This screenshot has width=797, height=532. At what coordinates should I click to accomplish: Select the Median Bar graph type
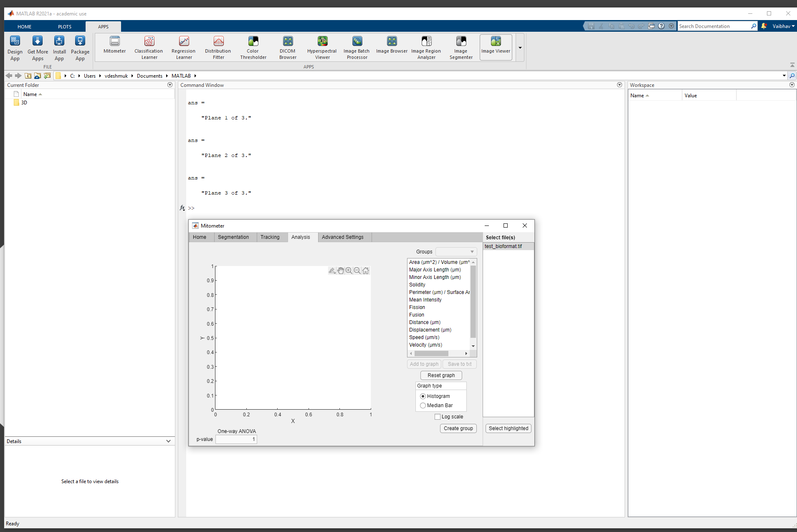423,405
